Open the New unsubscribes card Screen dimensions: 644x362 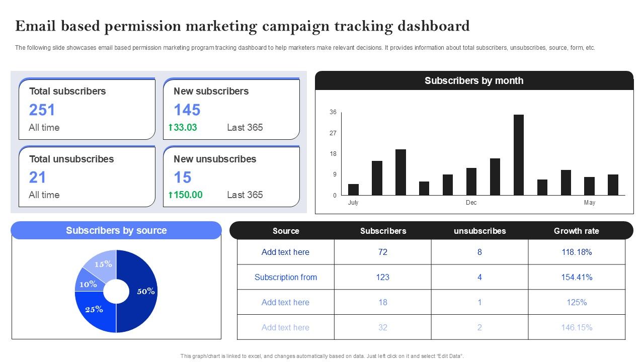coord(231,176)
